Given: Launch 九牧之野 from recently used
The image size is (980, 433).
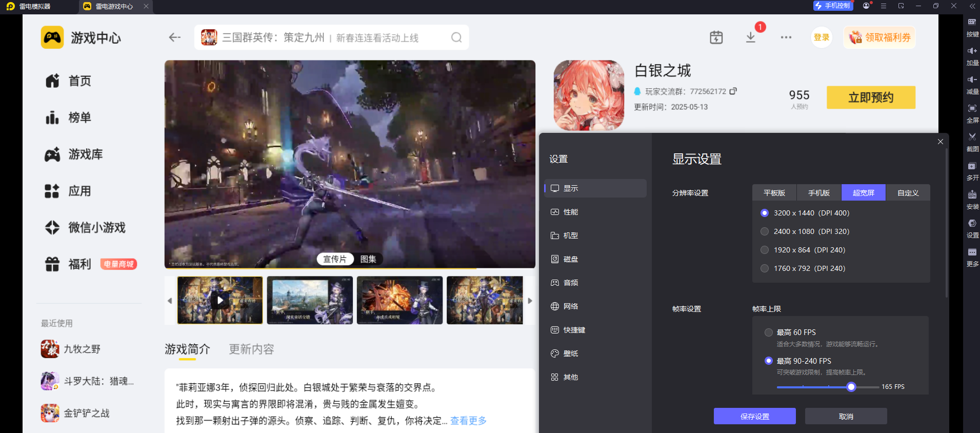Looking at the screenshot, I should coord(71,349).
